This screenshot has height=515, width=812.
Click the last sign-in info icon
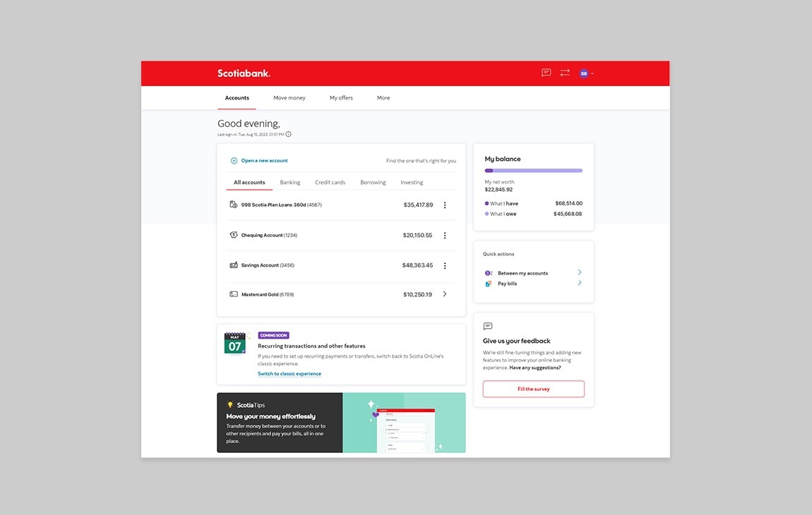[x=289, y=134]
